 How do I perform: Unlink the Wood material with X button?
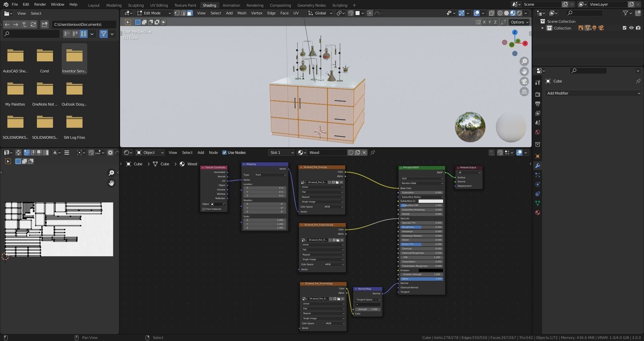(x=364, y=153)
